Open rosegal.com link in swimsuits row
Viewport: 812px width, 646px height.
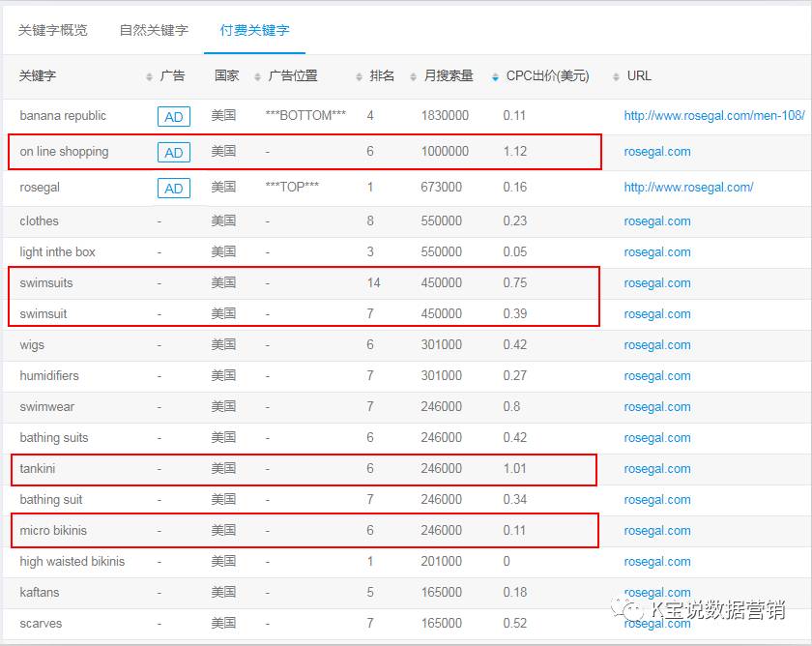pos(657,283)
